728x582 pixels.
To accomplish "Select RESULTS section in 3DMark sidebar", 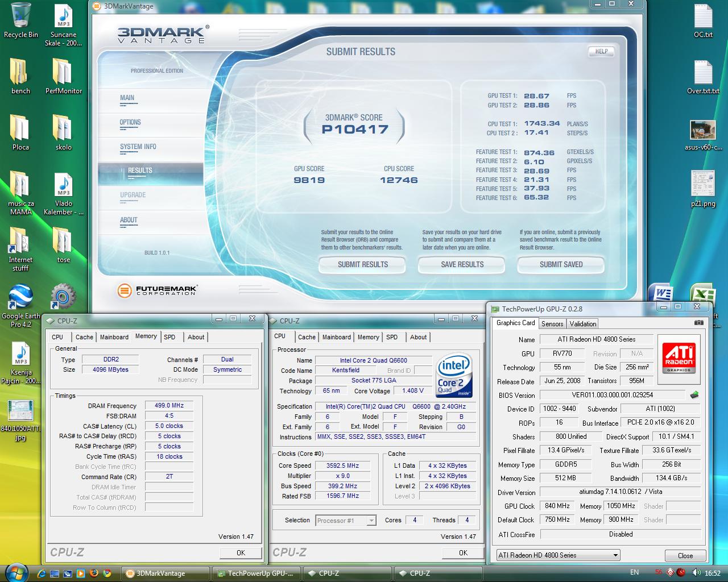I will [x=151, y=173].
